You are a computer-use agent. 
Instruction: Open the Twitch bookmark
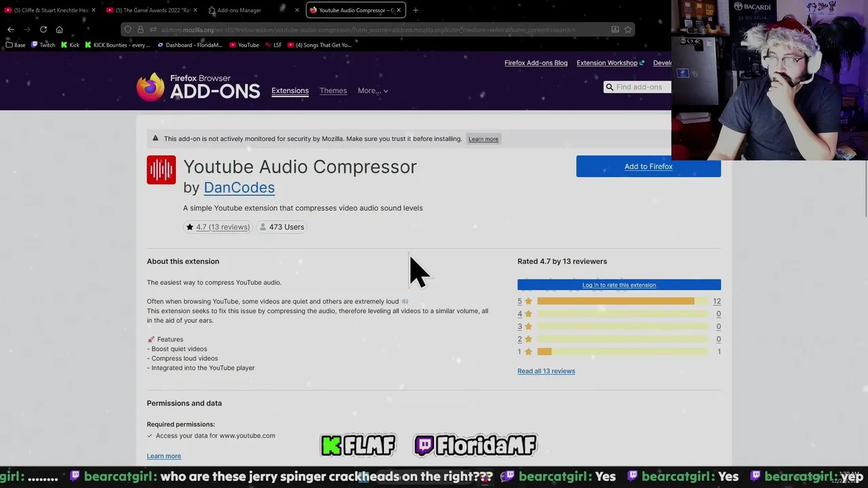(43, 45)
